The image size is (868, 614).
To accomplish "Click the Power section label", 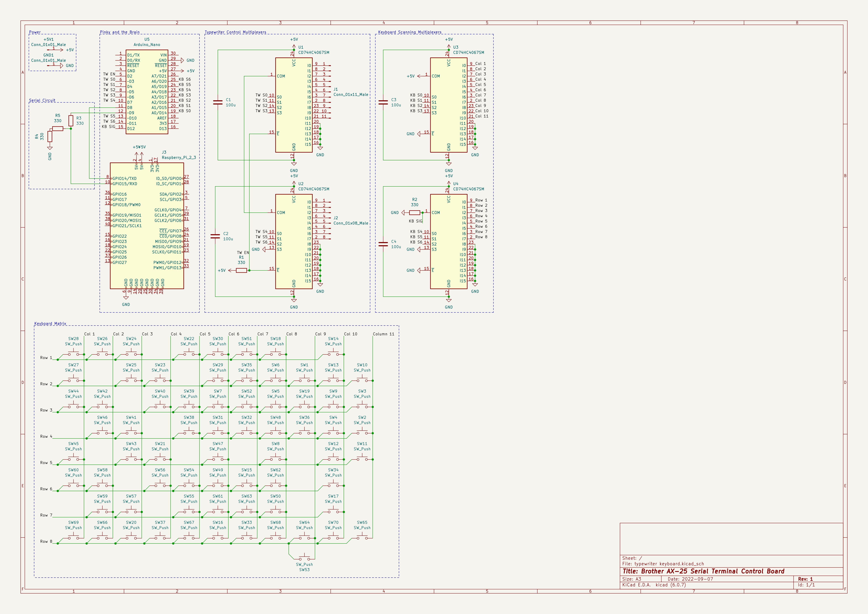I will pos(35,32).
